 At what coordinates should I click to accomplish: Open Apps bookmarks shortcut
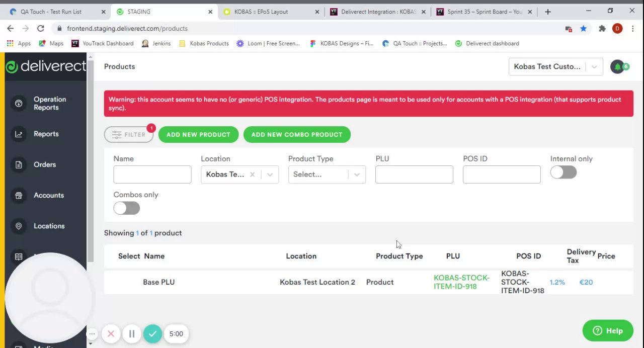pos(19,43)
